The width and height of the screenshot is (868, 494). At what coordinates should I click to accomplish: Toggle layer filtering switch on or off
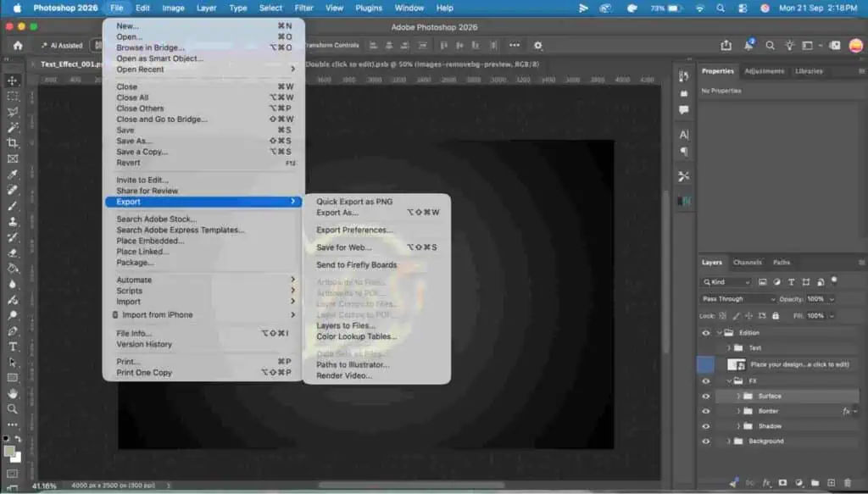834,280
